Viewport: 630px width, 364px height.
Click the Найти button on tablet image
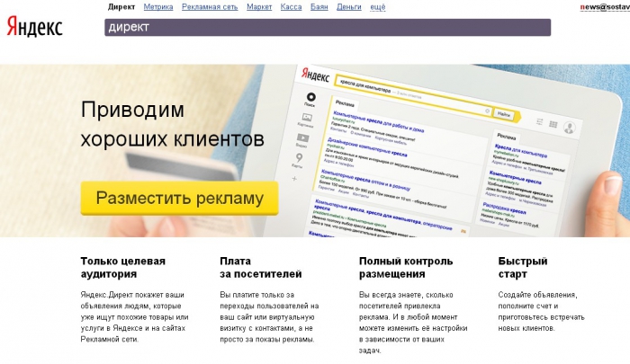(504, 114)
